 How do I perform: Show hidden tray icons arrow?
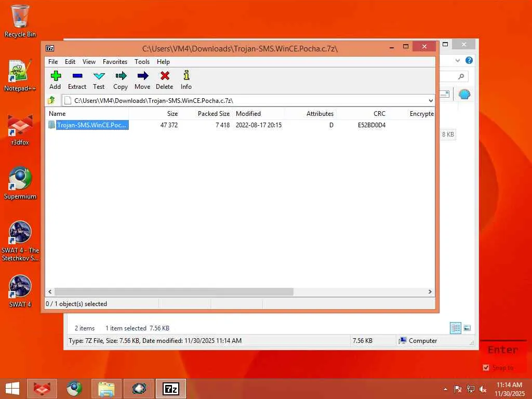point(445,390)
